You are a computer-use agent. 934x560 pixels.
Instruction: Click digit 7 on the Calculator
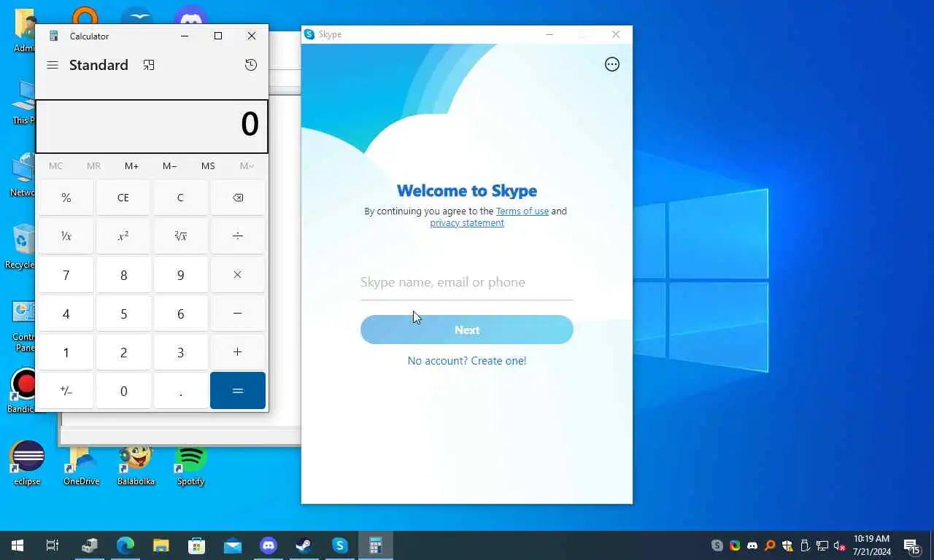[66, 275]
